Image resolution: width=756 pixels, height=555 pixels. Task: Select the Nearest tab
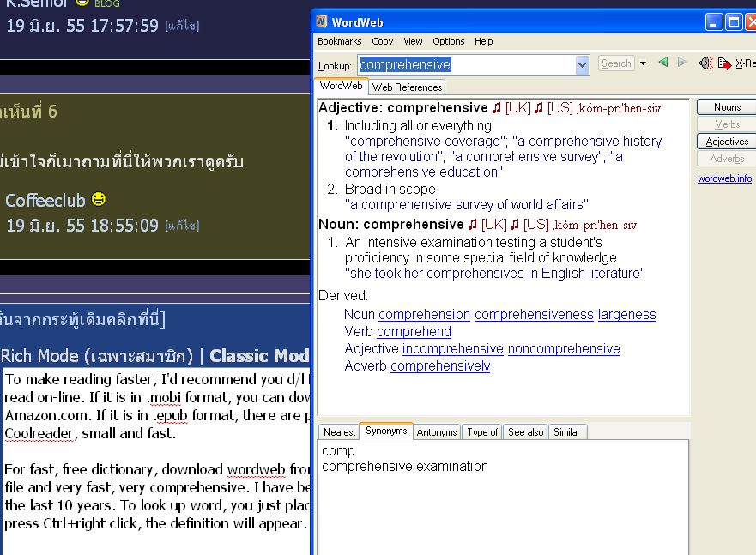[x=340, y=432]
